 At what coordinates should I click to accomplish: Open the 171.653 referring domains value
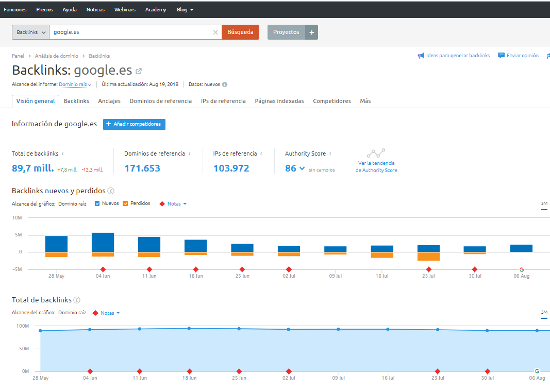pyautogui.click(x=142, y=168)
